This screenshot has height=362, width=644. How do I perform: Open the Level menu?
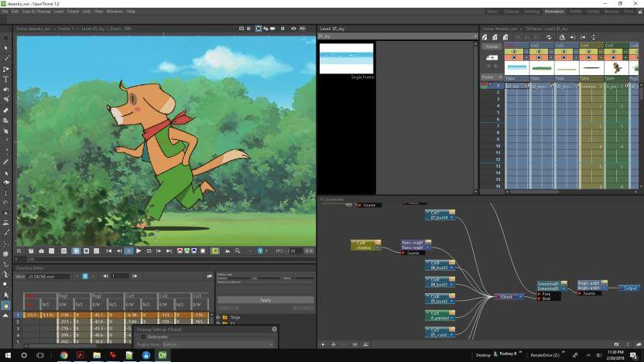59,12
